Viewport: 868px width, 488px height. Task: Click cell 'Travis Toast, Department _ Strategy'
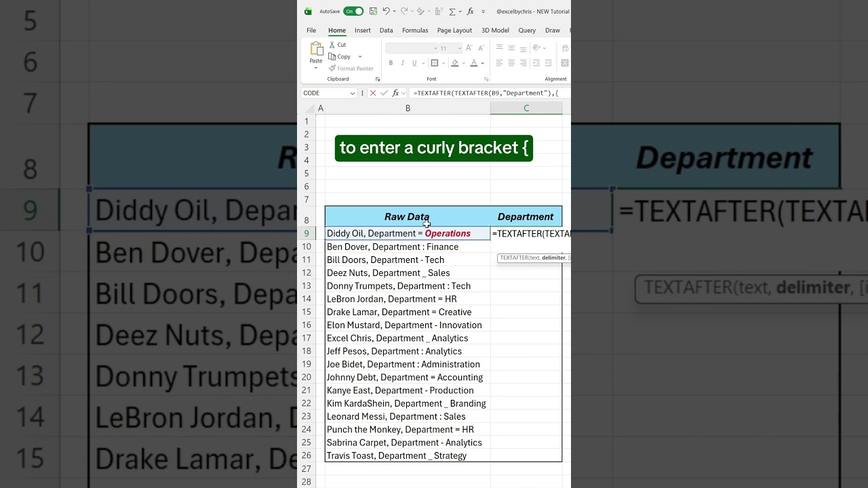(x=408, y=455)
